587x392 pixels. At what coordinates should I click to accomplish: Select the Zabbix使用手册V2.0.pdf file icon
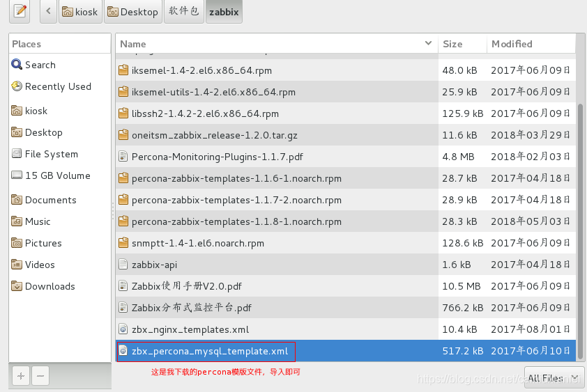pos(123,286)
